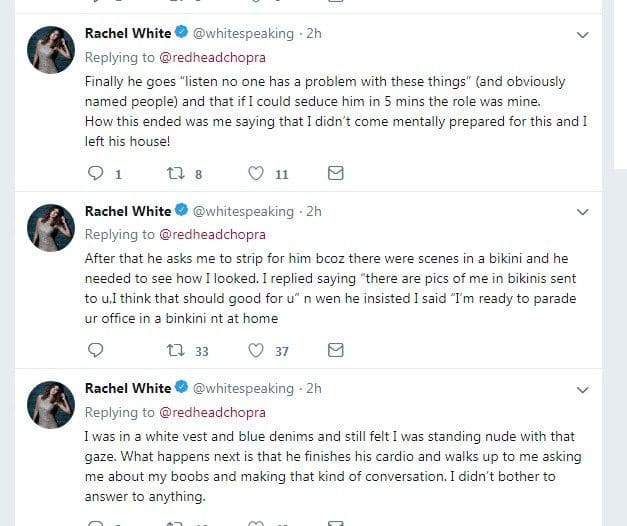Screen dimensions: 627x526
Task: Reply to the tweet beginning "After that he asks"
Action: pos(96,350)
